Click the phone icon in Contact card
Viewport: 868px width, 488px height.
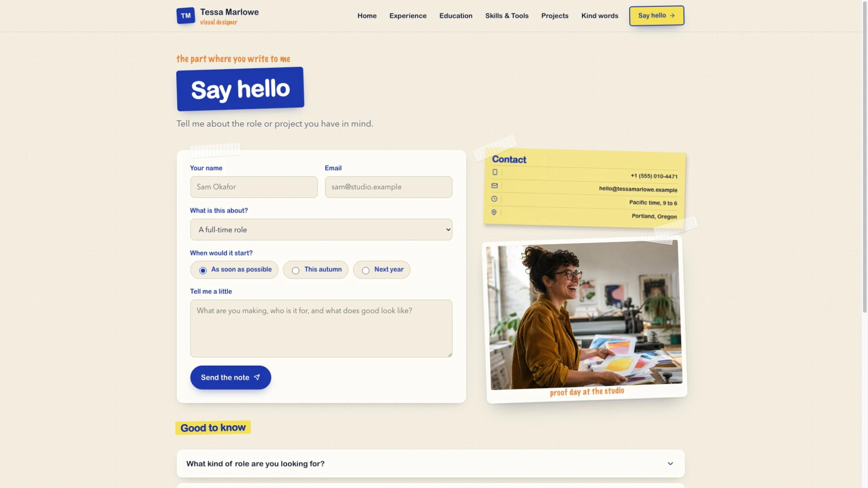point(495,172)
